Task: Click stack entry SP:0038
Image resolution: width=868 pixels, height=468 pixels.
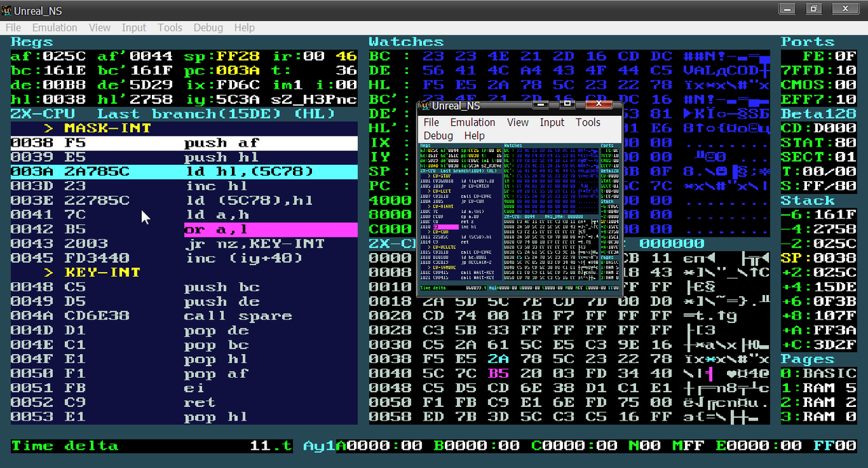Action: (818, 258)
